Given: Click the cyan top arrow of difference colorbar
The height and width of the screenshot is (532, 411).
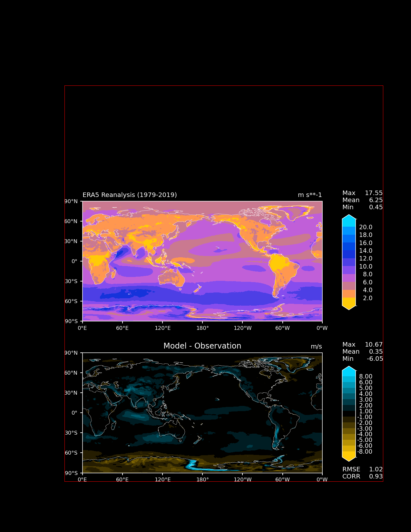Looking at the screenshot, I should pos(349,369).
